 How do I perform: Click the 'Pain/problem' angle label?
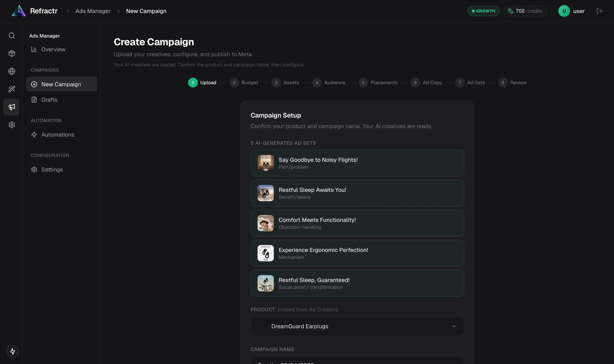coord(294,167)
